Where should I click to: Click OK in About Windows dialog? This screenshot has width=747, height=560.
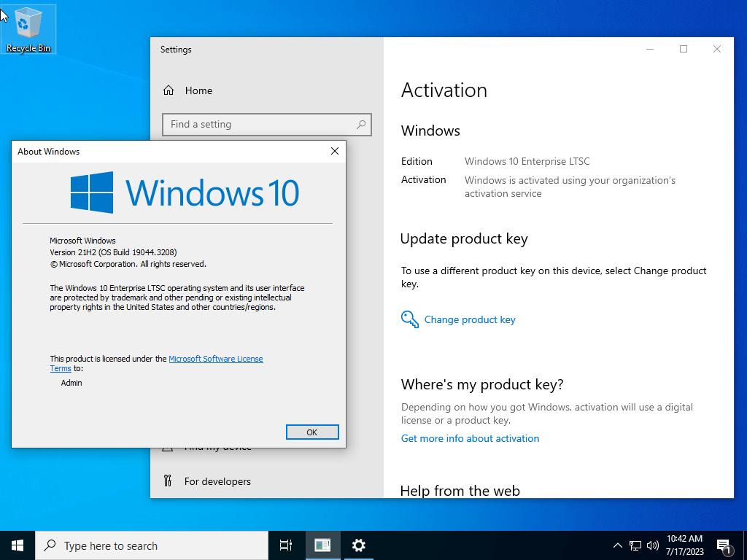(x=312, y=432)
